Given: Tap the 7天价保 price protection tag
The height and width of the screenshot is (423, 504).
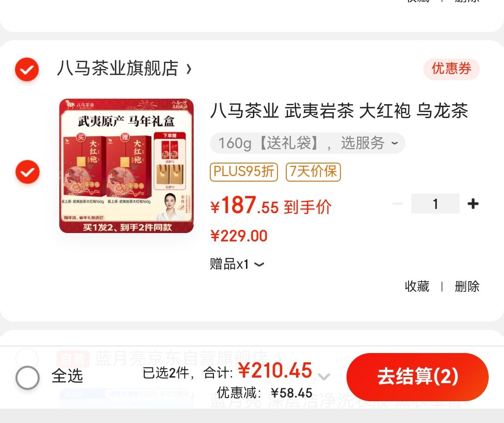Looking at the screenshot, I should [x=313, y=171].
